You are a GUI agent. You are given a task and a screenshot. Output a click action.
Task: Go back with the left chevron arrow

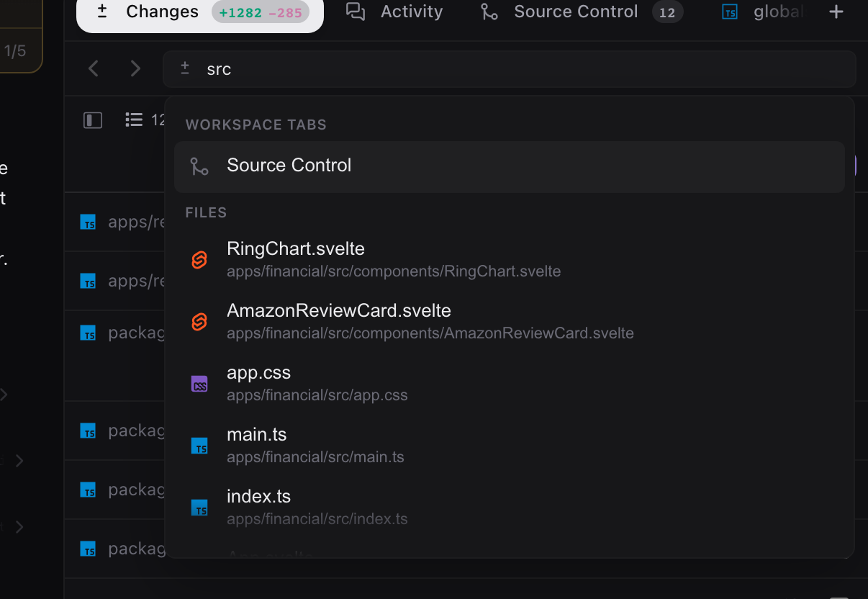93,68
